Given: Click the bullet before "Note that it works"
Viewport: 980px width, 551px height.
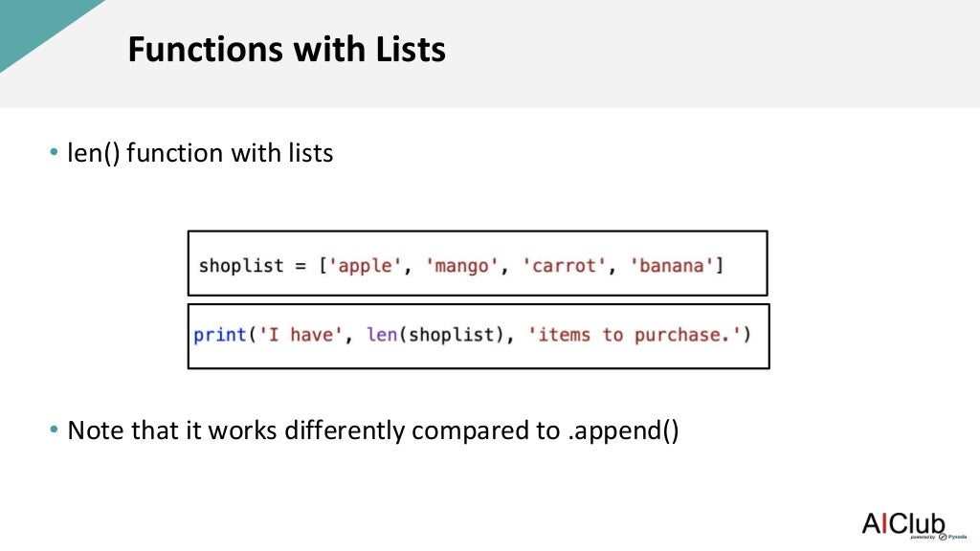Looking at the screenshot, I should (x=54, y=431).
